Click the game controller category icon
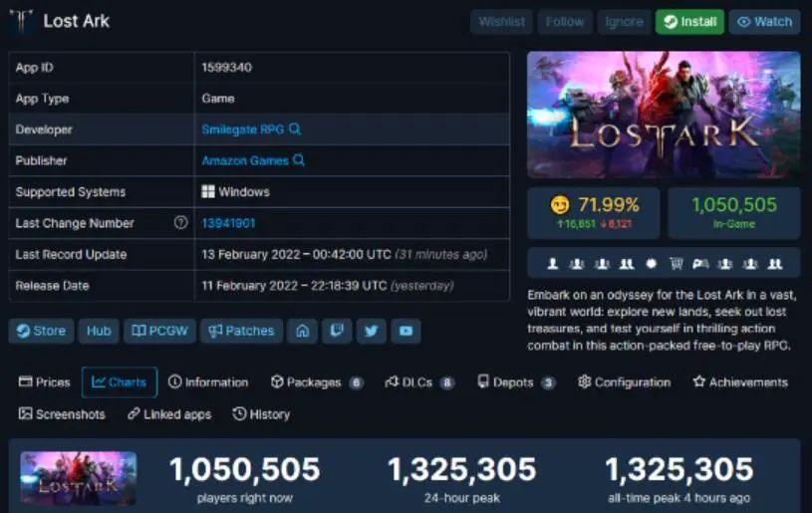Viewport: 812px width, 513px height. coord(700,264)
